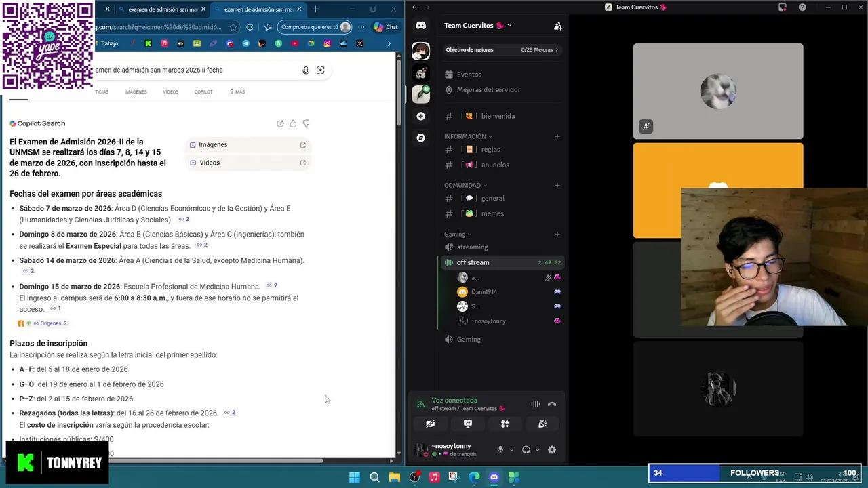Screen dimensions: 868x488
Task: Click the Bing search input field
Action: pyautogui.click(x=195, y=70)
